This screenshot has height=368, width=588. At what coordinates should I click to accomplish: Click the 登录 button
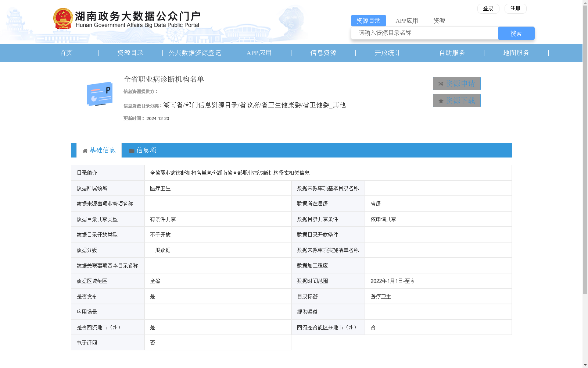coord(488,8)
